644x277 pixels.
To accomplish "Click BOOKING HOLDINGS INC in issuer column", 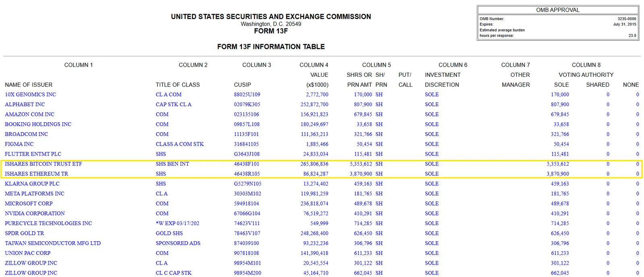I will (x=38, y=124).
